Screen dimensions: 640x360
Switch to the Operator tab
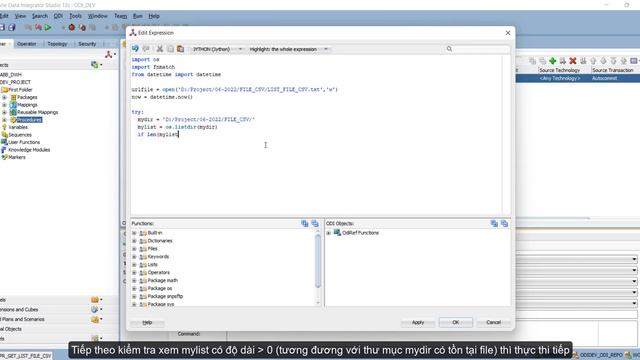tap(27, 44)
